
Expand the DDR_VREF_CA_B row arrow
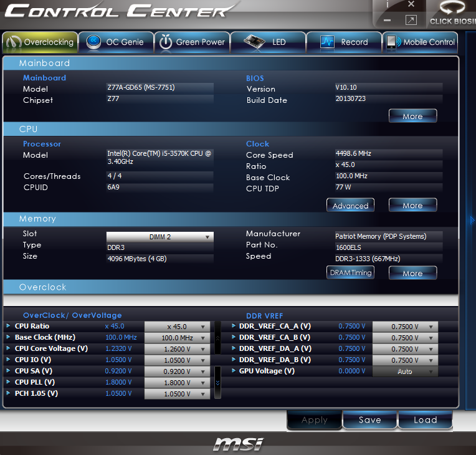click(x=234, y=337)
